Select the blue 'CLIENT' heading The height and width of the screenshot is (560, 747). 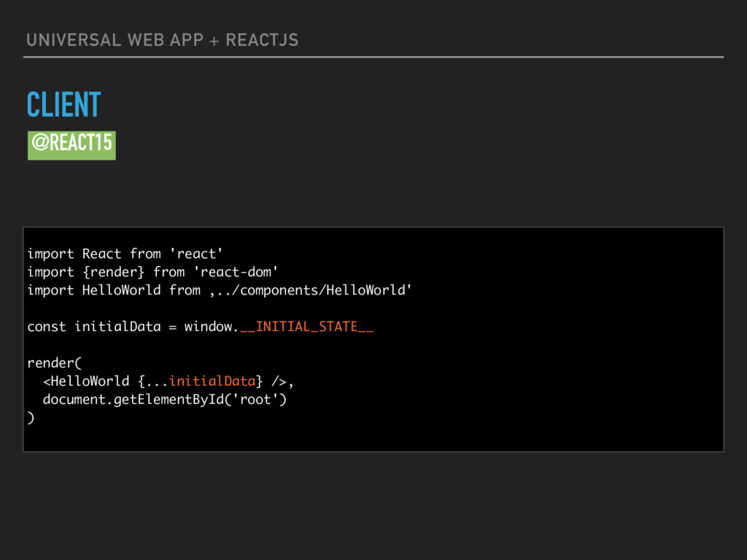coord(64,104)
